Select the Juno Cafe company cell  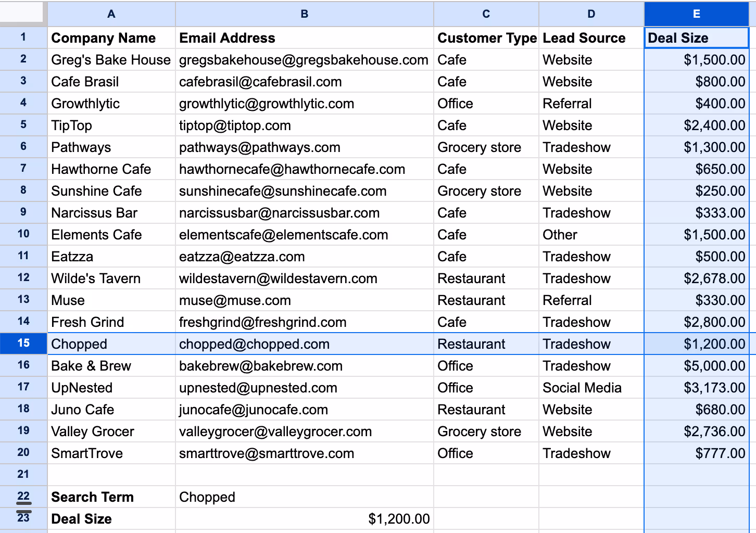pos(111,410)
